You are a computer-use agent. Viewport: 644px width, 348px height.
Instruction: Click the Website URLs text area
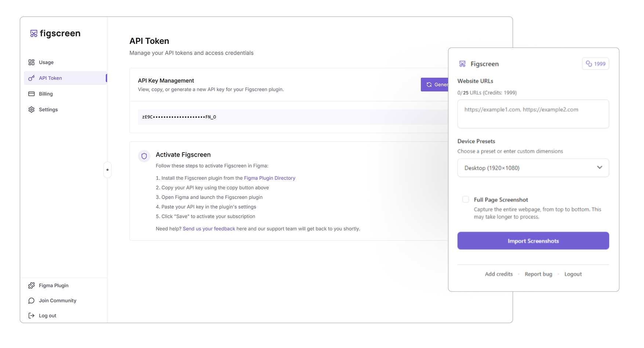point(533,114)
